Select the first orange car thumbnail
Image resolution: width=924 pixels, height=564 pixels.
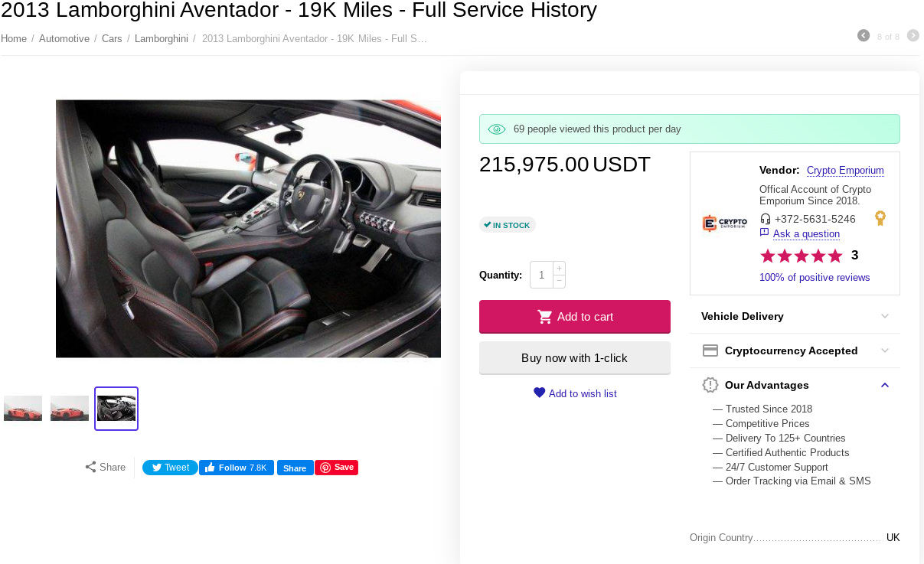[23, 409]
